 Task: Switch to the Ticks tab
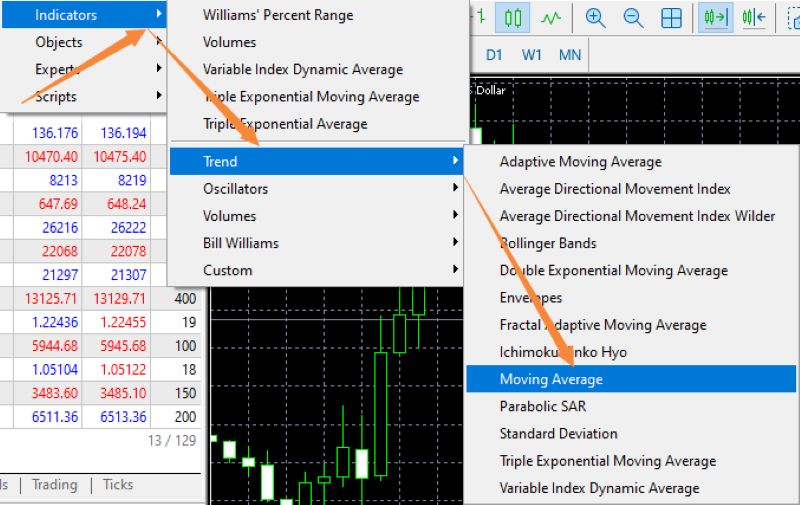118,484
